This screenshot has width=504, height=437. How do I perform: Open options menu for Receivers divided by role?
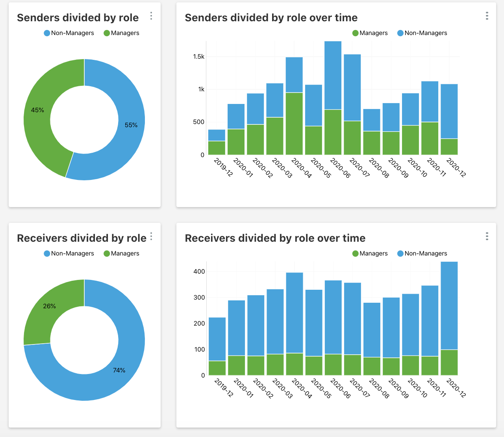click(x=151, y=236)
